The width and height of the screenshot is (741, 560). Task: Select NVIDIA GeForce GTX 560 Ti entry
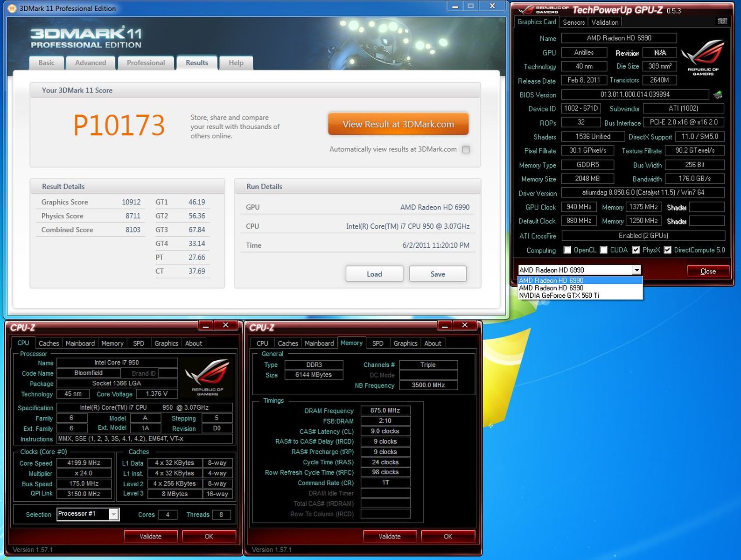coord(580,295)
